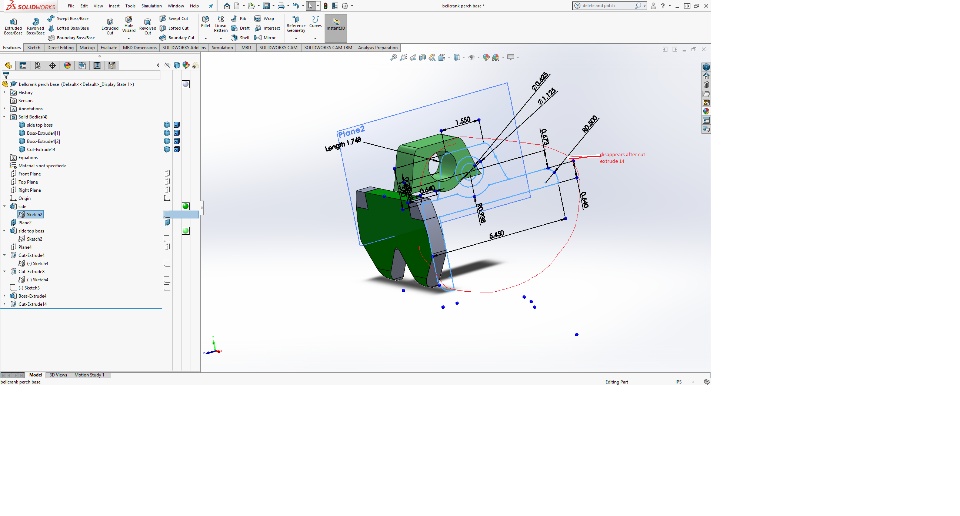Click green appearance sphere beside side top boss

tap(186, 231)
